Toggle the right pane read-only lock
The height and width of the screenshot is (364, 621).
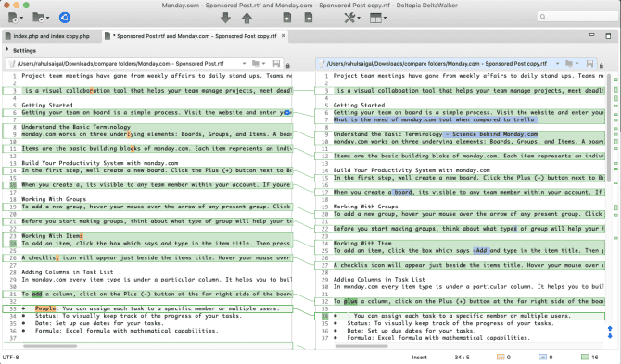[x=602, y=65]
